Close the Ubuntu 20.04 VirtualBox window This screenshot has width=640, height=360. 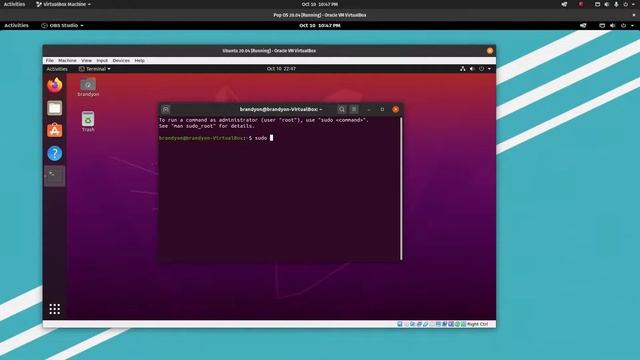pyautogui.click(x=489, y=51)
